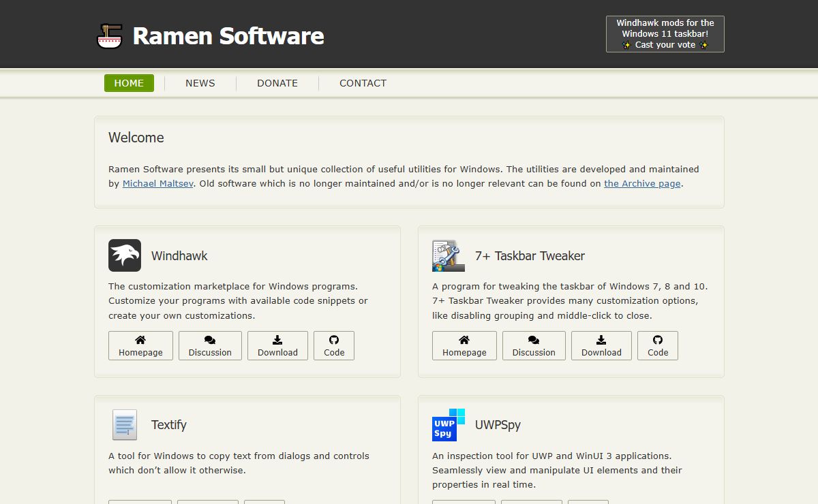Click the UWPSpy app icon
The width and height of the screenshot is (818, 504).
pos(449,424)
